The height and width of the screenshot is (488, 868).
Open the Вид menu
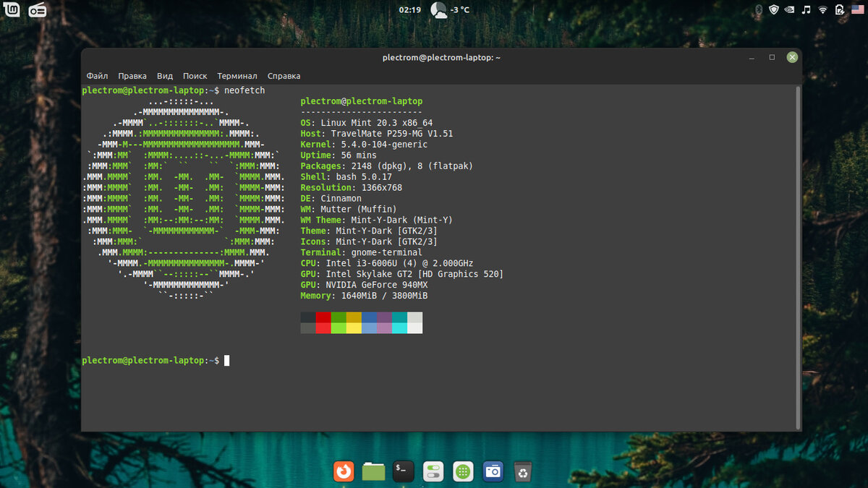pyautogui.click(x=165, y=76)
